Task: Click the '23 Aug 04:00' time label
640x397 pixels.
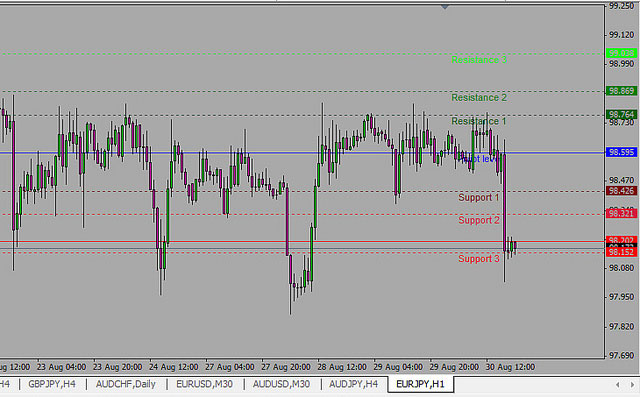Action: (62, 367)
